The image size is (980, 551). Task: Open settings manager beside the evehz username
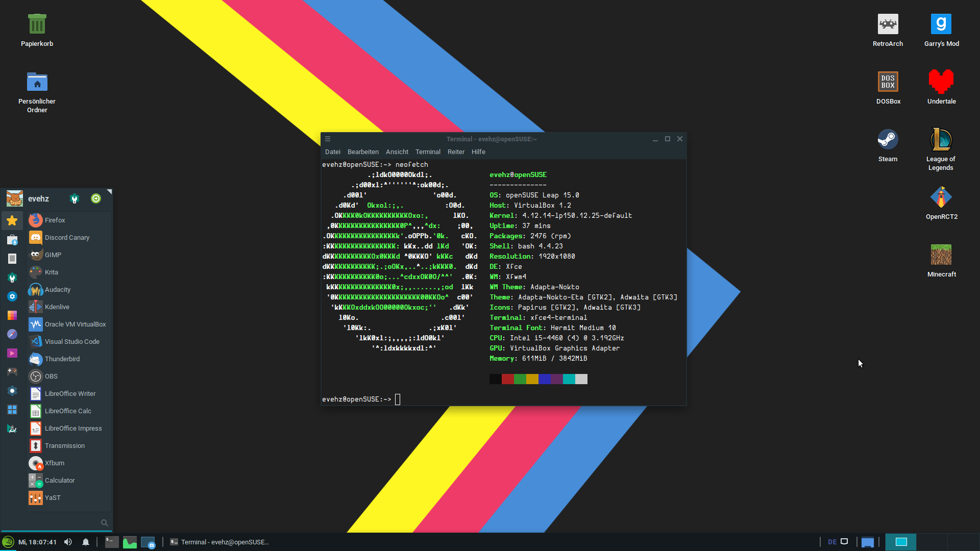tap(75, 199)
